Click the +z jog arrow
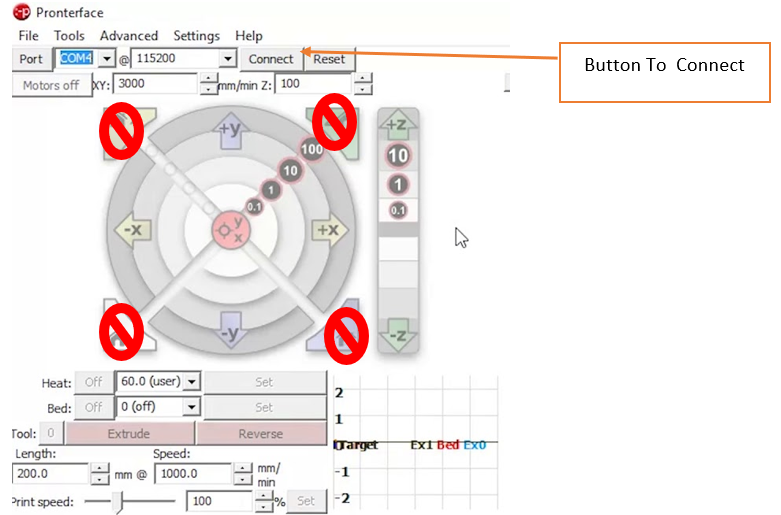 tap(397, 125)
